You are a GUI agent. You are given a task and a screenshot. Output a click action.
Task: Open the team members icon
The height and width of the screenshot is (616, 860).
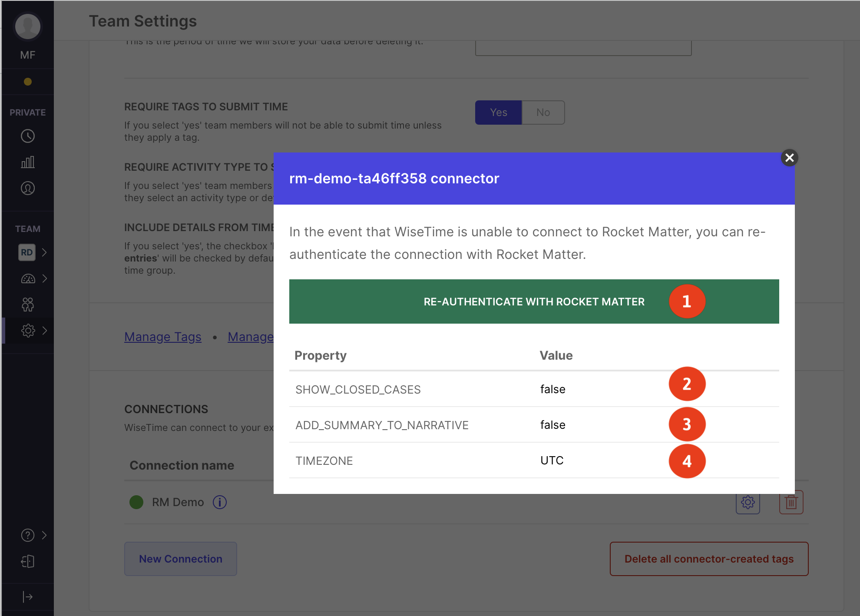click(x=28, y=305)
